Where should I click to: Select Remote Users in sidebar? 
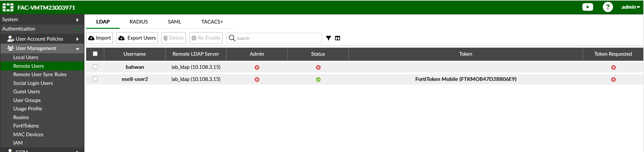42,66
